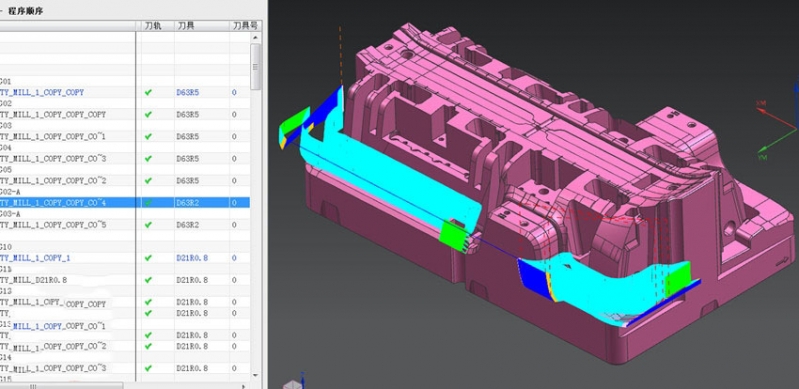Select blue operation TY_MILL_1_COPY_1 under G10

pos(35,258)
